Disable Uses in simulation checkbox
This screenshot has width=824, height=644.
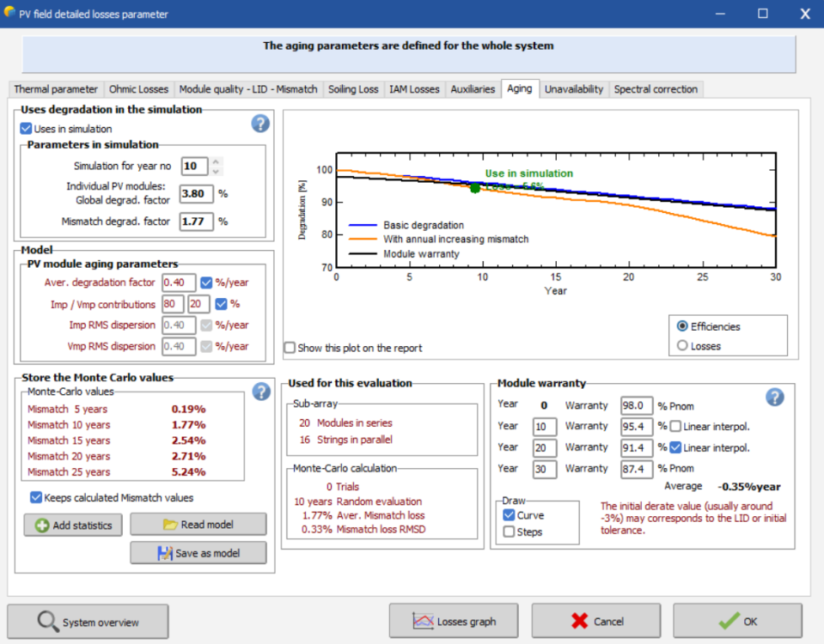(x=27, y=129)
